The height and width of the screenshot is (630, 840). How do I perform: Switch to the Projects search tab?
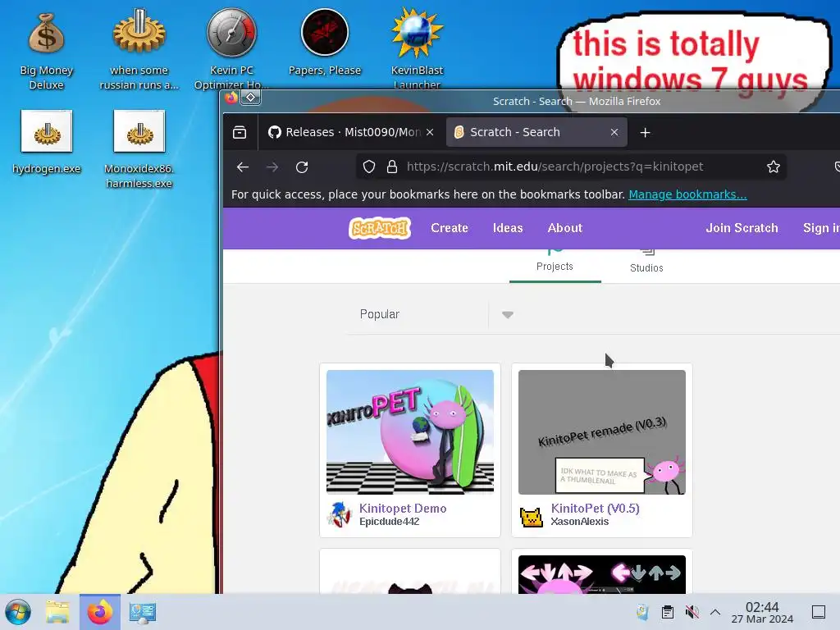555,266
